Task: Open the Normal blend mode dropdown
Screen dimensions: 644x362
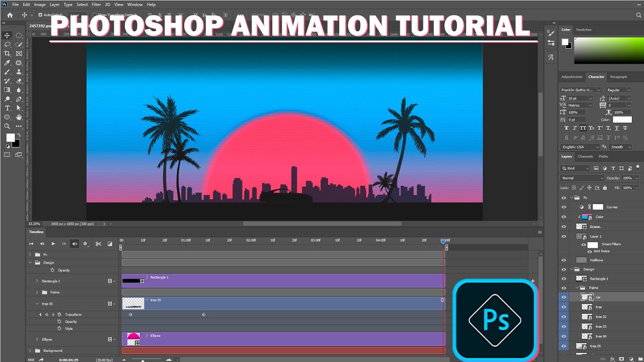Action: pos(583,178)
